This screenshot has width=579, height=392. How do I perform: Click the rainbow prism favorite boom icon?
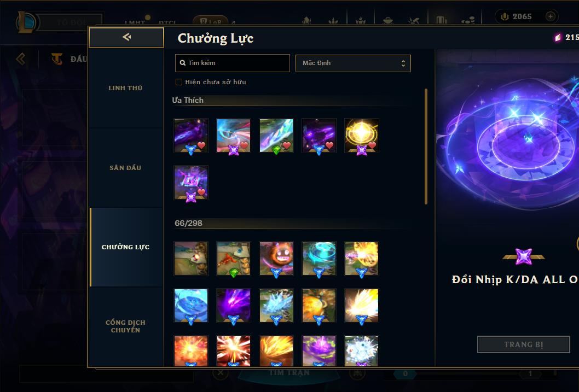point(276,136)
